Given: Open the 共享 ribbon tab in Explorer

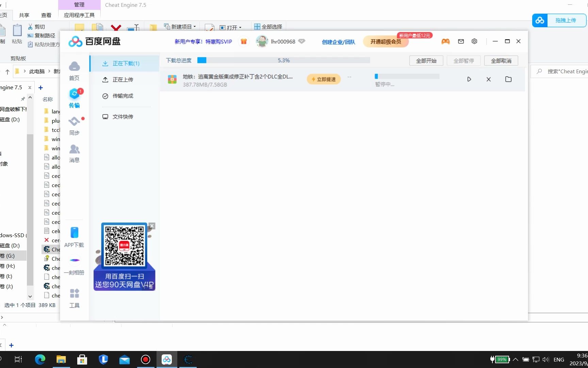Looking at the screenshot, I should click(24, 15).
